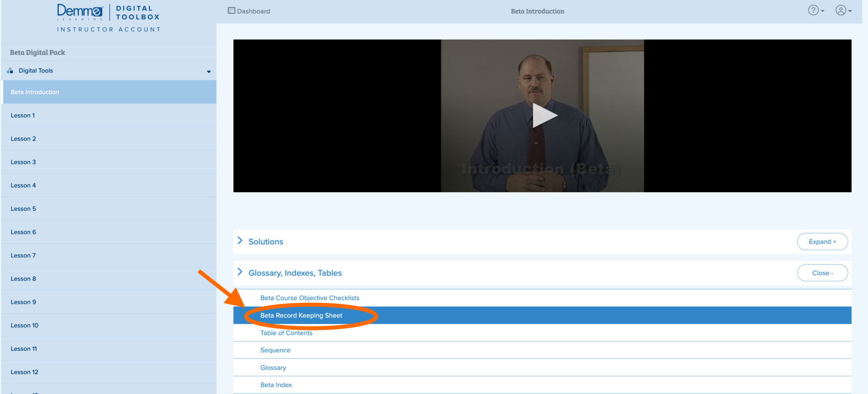868x394 pixels.
Task: Click the Close - button
Action: pyautogui.click(x=822, y=273)
